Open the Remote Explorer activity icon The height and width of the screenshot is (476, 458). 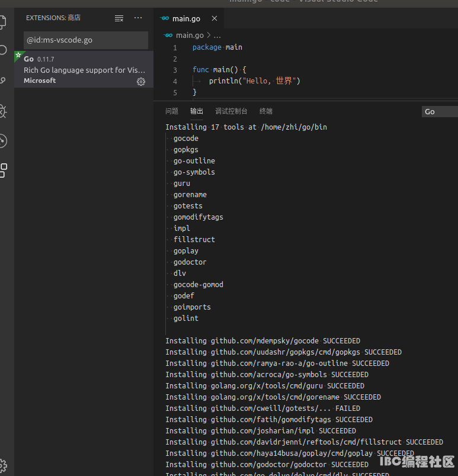(x=3, y=141)
